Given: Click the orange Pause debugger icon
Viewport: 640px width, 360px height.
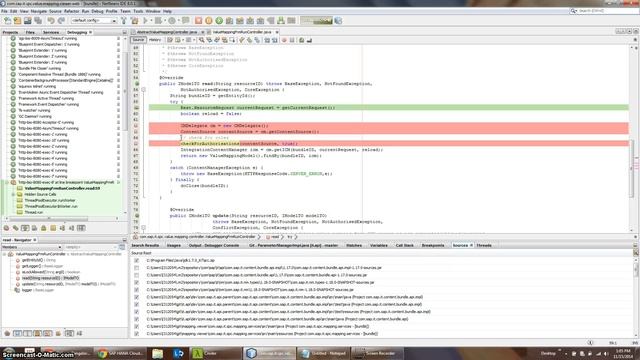Looking at the screenshot, I should click(x=209, y=20).
